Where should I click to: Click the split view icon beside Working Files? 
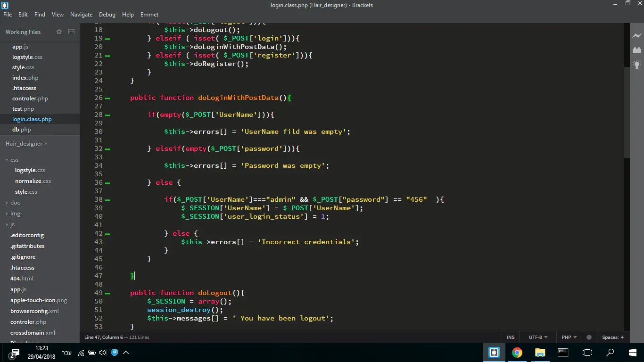click(72, 32)
